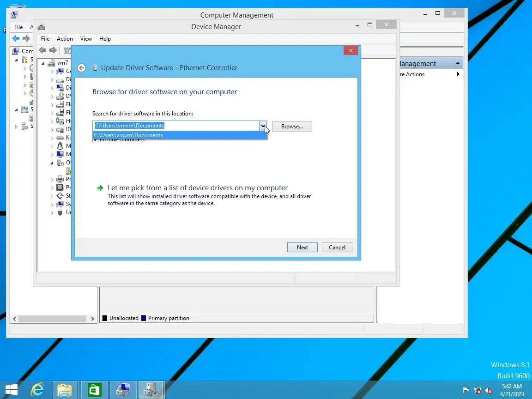The width and height of the screenshot is (532, 399).
Task: Select the DVD/CD-ROM drives device icon
Action: point(60,97)
